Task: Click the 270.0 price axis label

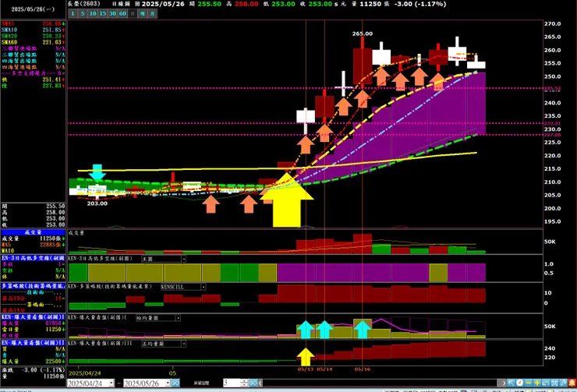Action: tap(552, 23)
